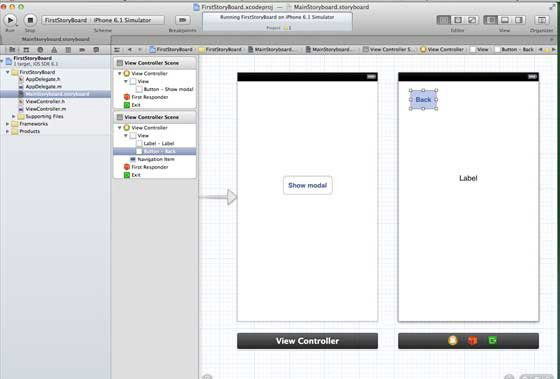The image size is (560, 379).
Task: Collapse View Controller in the first scene outline
Action: pyautogui.click(x=120, y=74)
